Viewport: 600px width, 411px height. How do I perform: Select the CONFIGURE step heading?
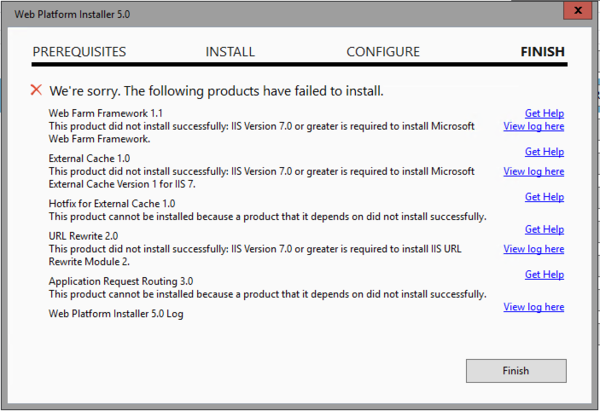click(383, 52)
